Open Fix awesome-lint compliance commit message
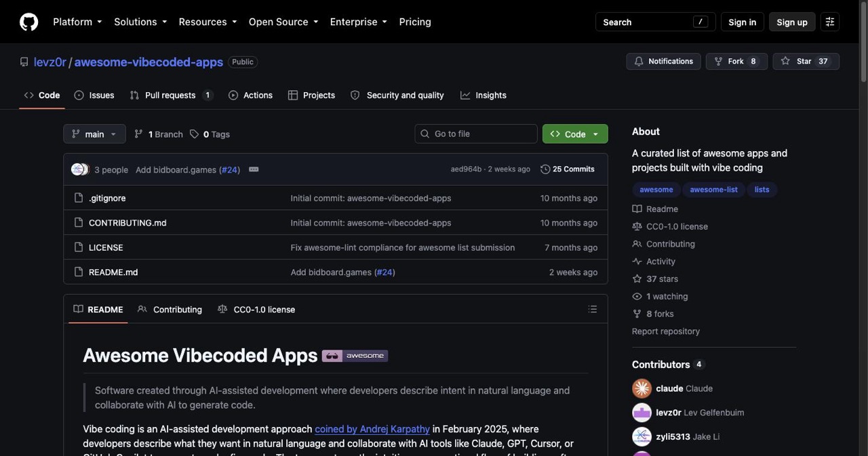This screenshot has width=868, height=456. click(x=403, y=247)
